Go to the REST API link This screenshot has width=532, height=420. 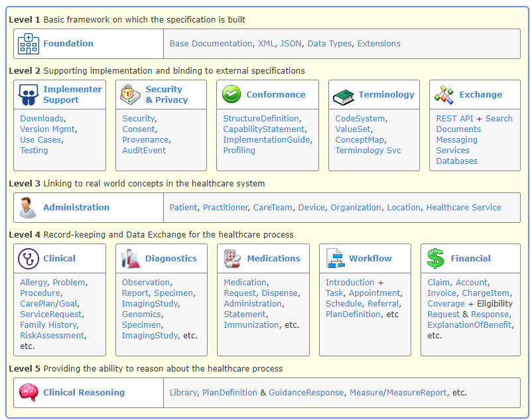click(454, 119)
